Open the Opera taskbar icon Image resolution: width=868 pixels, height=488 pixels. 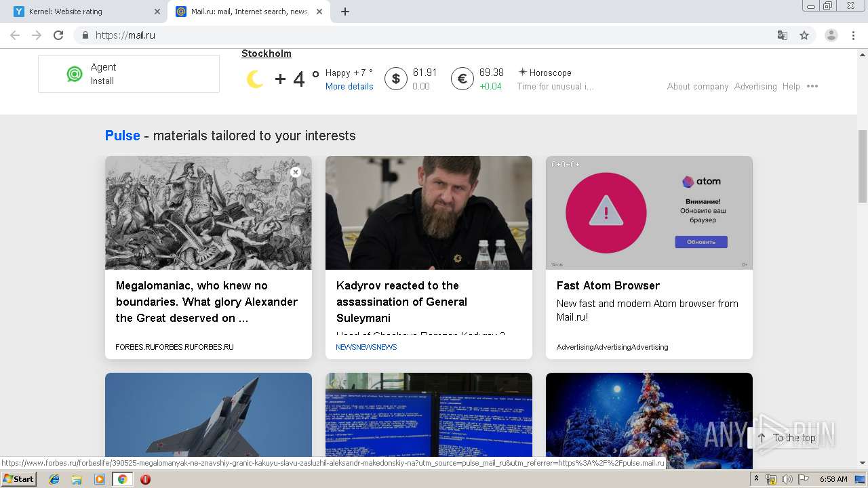145,479
